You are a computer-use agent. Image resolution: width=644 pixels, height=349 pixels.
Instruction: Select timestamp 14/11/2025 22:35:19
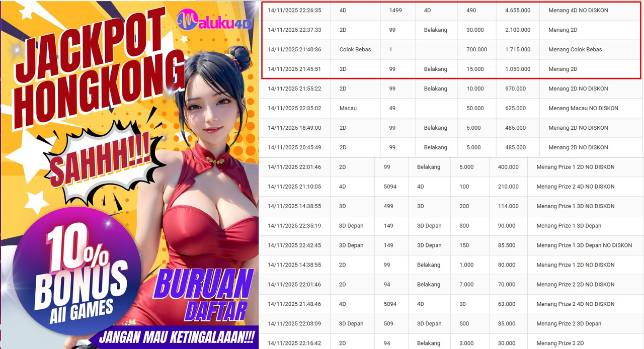click(294, 226)
